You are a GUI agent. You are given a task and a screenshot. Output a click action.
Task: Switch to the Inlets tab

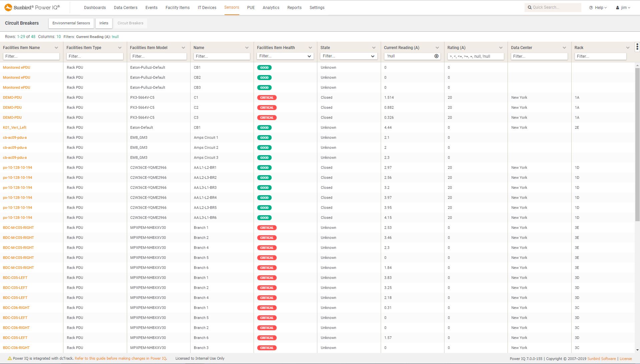(103, 23)
